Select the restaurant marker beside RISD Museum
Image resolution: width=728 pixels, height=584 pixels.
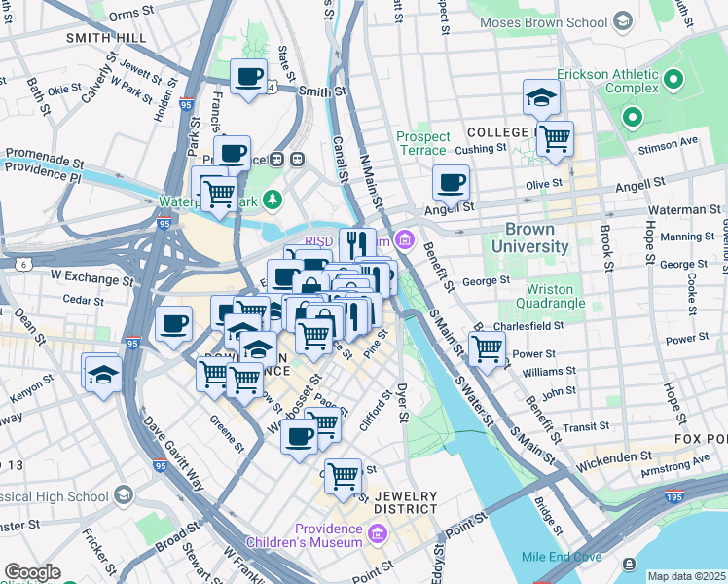click(x=357, y=244)
